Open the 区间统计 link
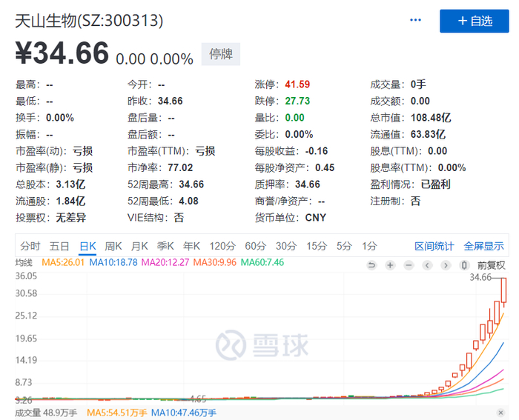Image resolution: width=519 pixels, height=420 pixels. click(434, 247)
